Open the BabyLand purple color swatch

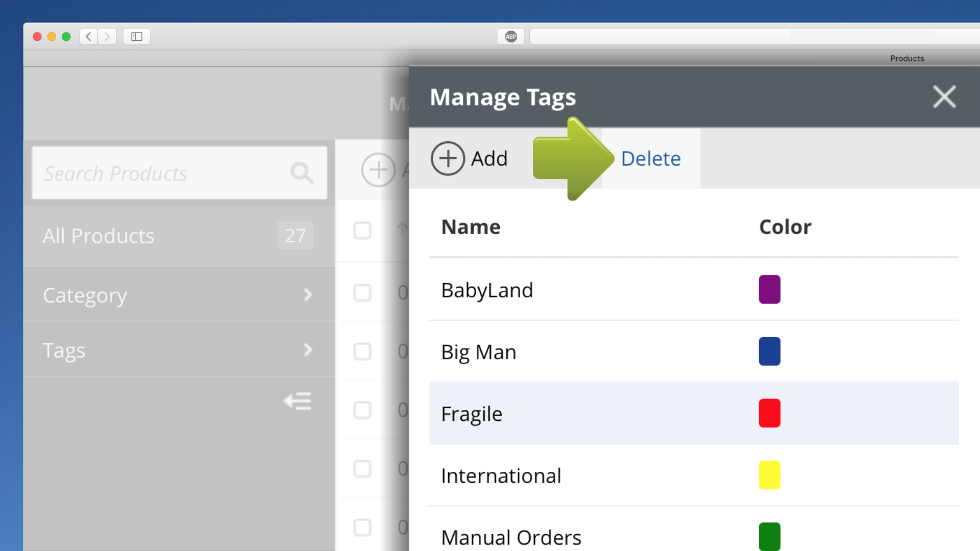(769, 289)
